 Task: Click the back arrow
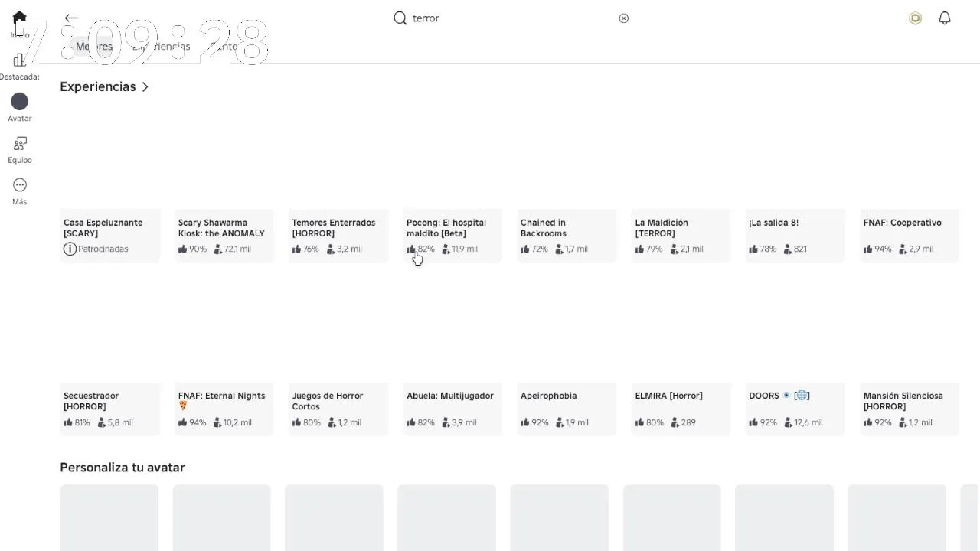(x=71, y=18)
